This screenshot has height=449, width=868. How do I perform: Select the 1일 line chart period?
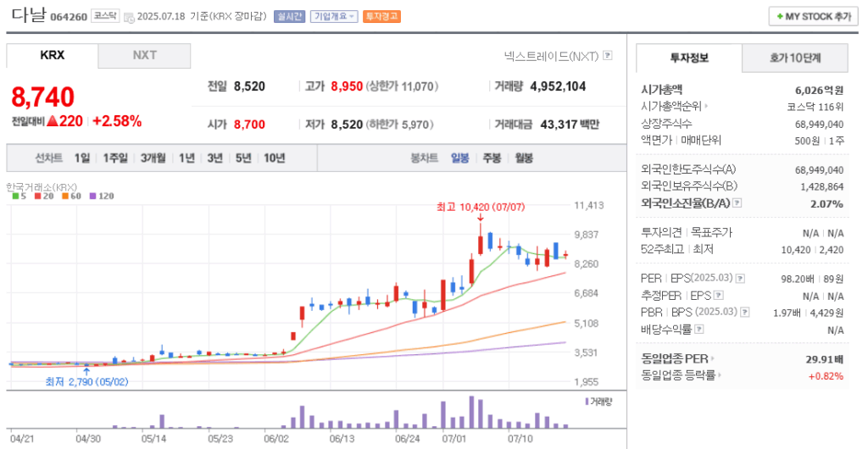82,158
